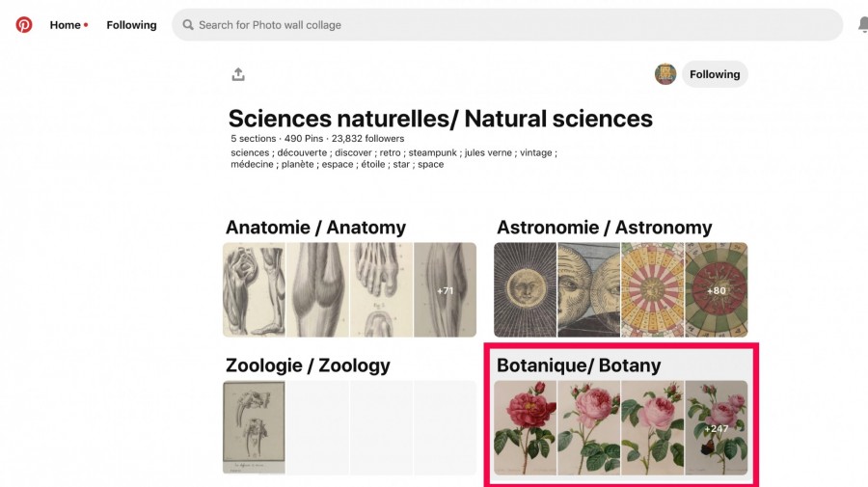The height and width of the screenshot is (487, 868).
Task: Select the first red rose thumbnail
Action: click(526, 428)
